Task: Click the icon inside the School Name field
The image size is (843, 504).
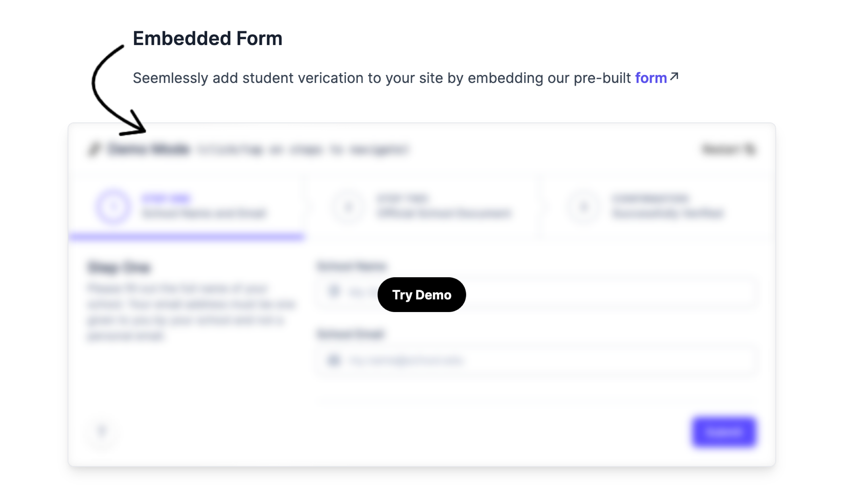Action: [334, 291]
